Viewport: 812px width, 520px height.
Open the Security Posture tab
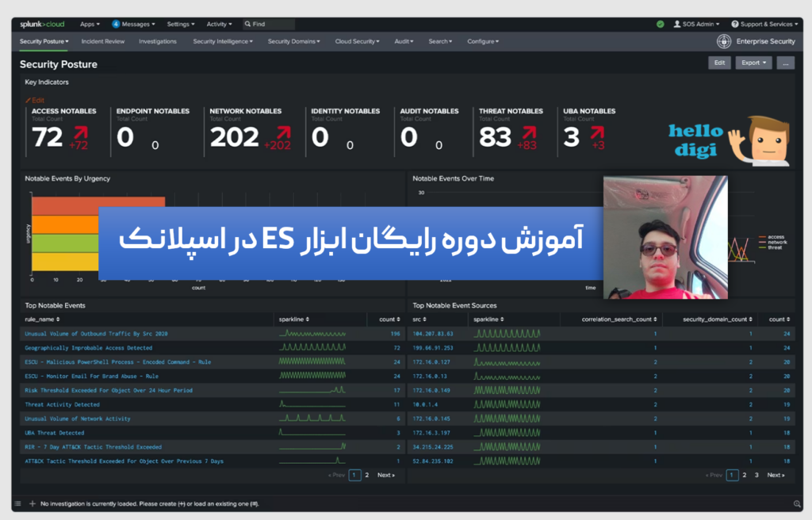click(44, 41)
